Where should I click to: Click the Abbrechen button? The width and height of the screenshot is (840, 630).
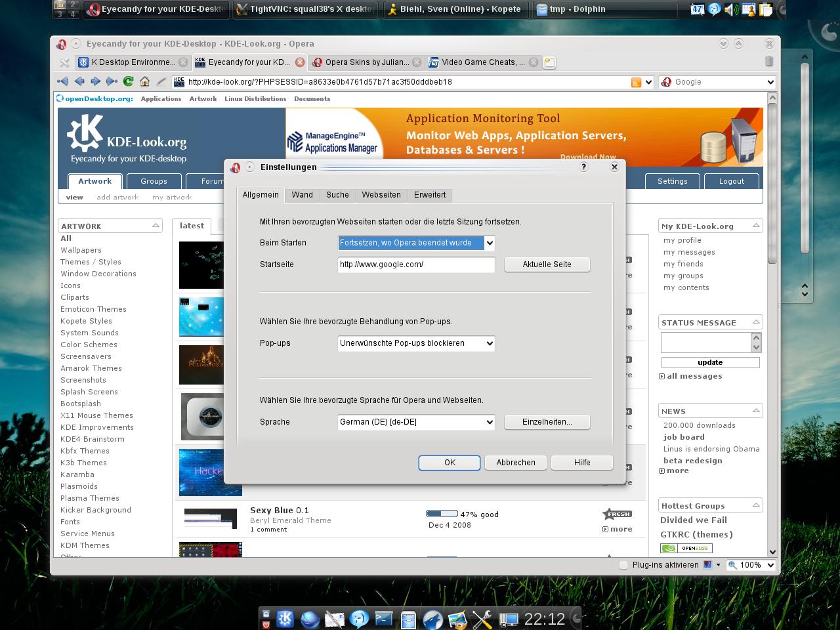point(516,463)
